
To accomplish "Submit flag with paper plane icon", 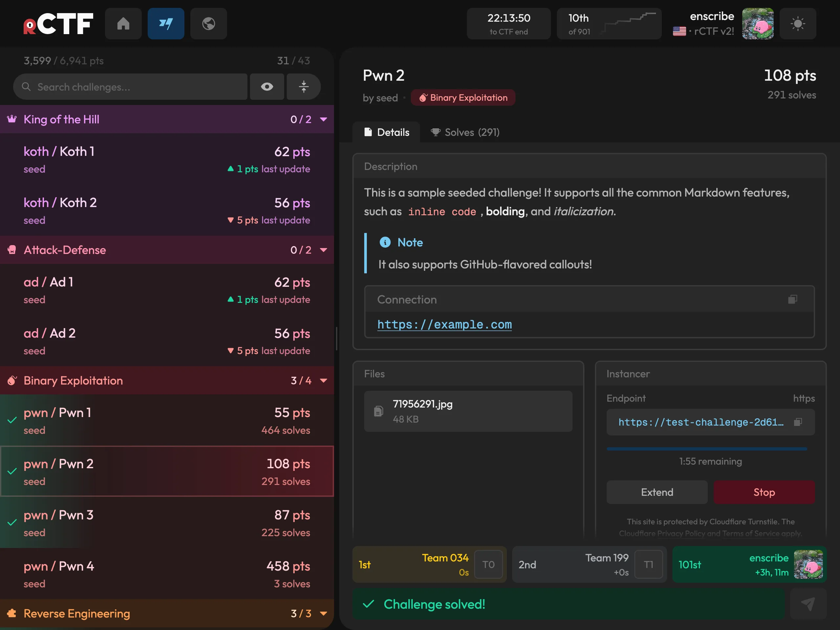I will [x=808, y=604].
